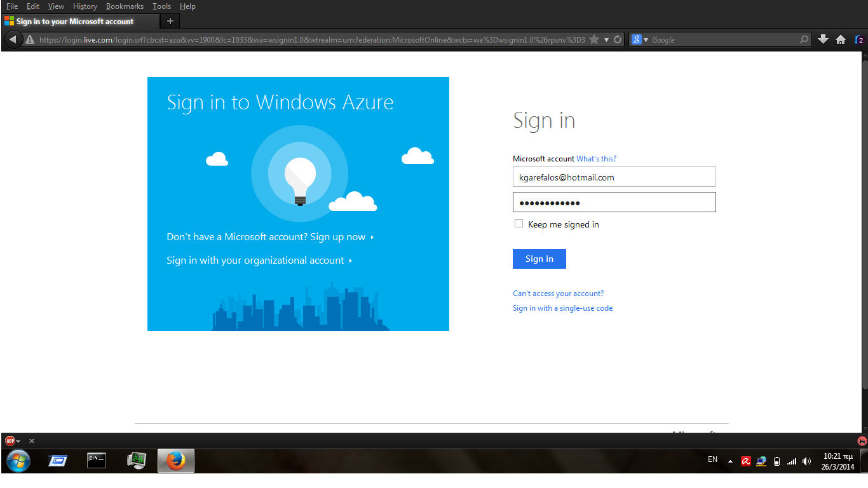Select the Sign in to your Microsoft account tab
868x488 pixels.
point(81,21)
